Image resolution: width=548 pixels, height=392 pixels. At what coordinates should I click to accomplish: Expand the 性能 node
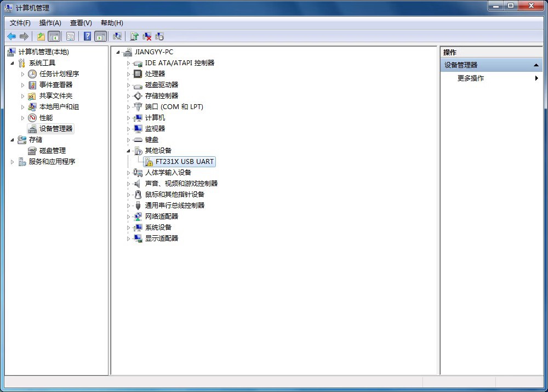pyautogui.click(x=22, y=118)
